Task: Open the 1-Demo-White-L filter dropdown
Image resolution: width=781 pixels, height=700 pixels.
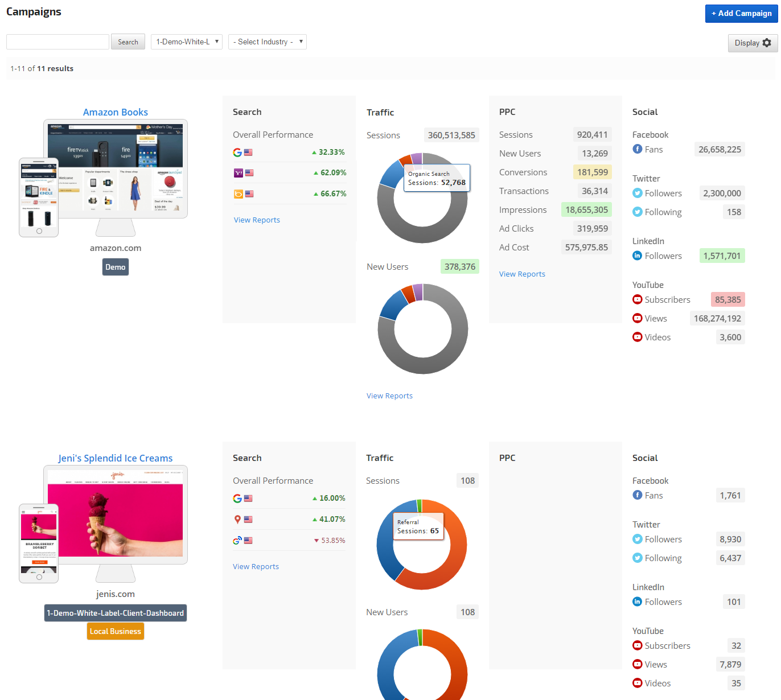Action: [186, 42]
